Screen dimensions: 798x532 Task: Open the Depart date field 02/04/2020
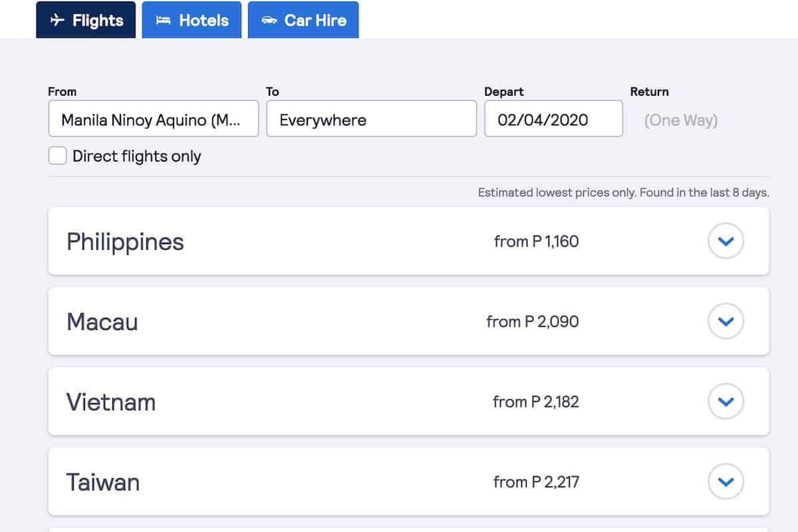click(553, 120)
